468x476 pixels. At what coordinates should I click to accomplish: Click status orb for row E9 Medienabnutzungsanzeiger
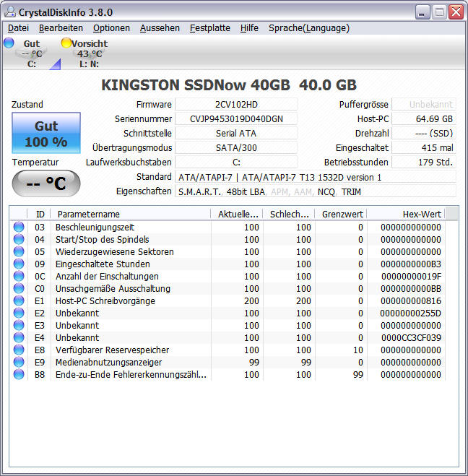click(19, 362)
